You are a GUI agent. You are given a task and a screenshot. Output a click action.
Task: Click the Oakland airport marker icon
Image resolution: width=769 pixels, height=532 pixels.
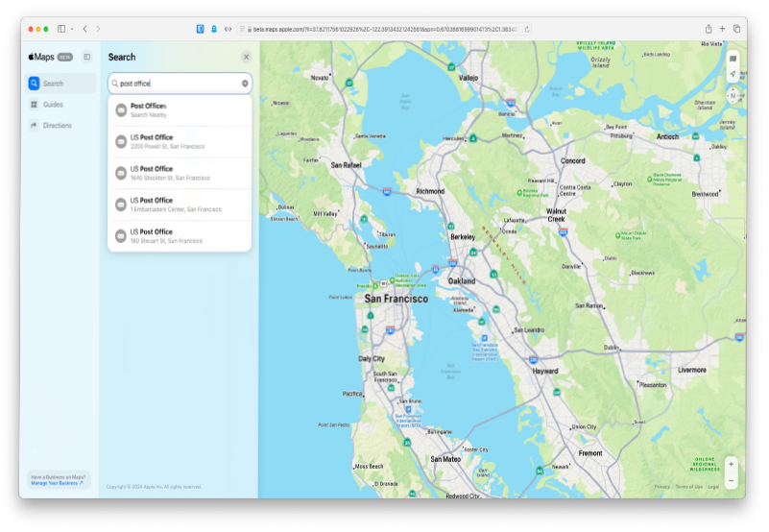coord(484,338)
